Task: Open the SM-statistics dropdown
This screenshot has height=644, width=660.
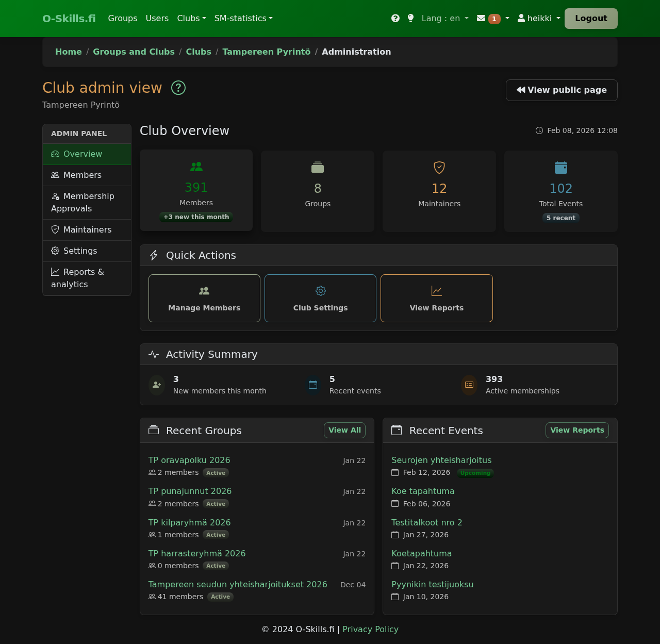Action: 243,18
